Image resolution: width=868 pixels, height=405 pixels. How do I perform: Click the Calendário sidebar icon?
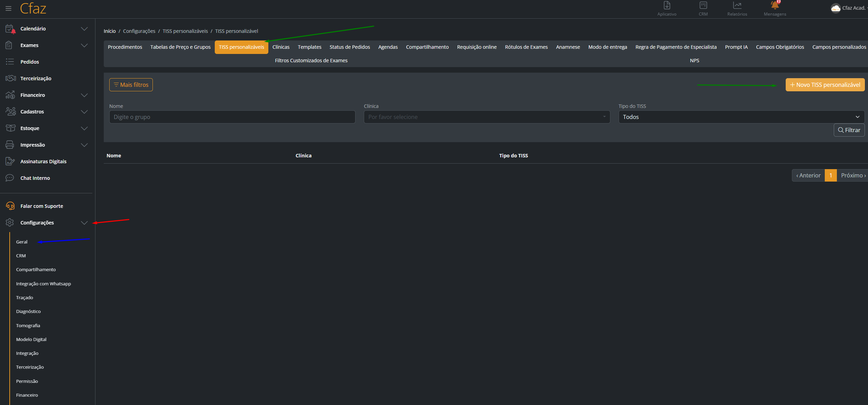pyautogui.click(x=10, y=29)
